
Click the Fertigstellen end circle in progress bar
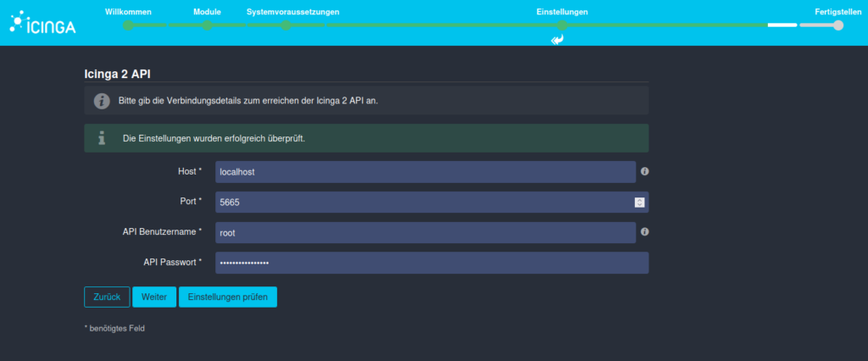point(838,25)
